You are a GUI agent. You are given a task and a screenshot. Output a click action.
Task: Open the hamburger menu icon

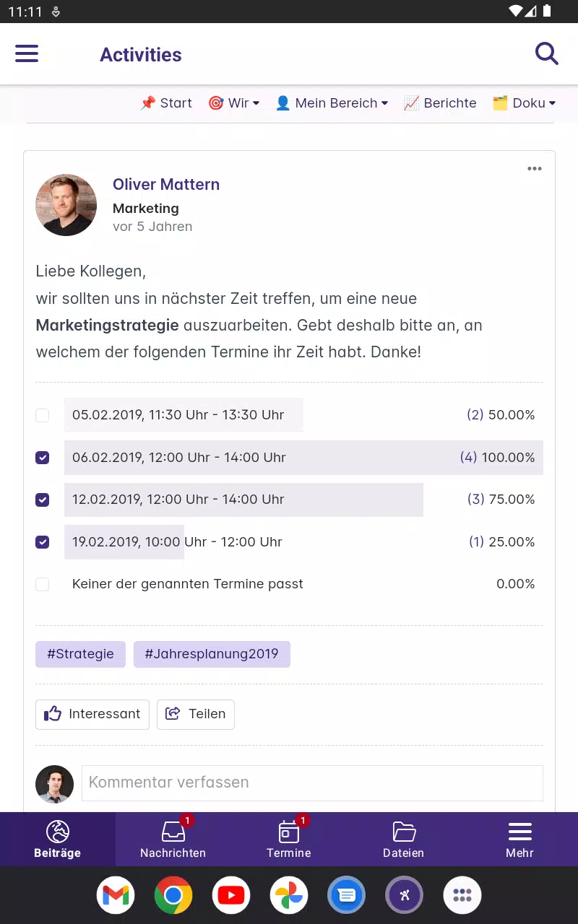click(x=27, y=54)
